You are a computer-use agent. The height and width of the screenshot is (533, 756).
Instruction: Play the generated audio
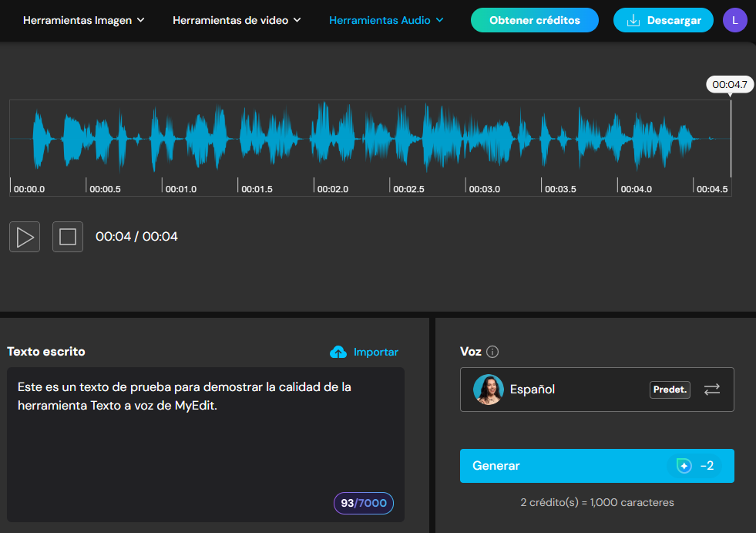click(25, 237)
